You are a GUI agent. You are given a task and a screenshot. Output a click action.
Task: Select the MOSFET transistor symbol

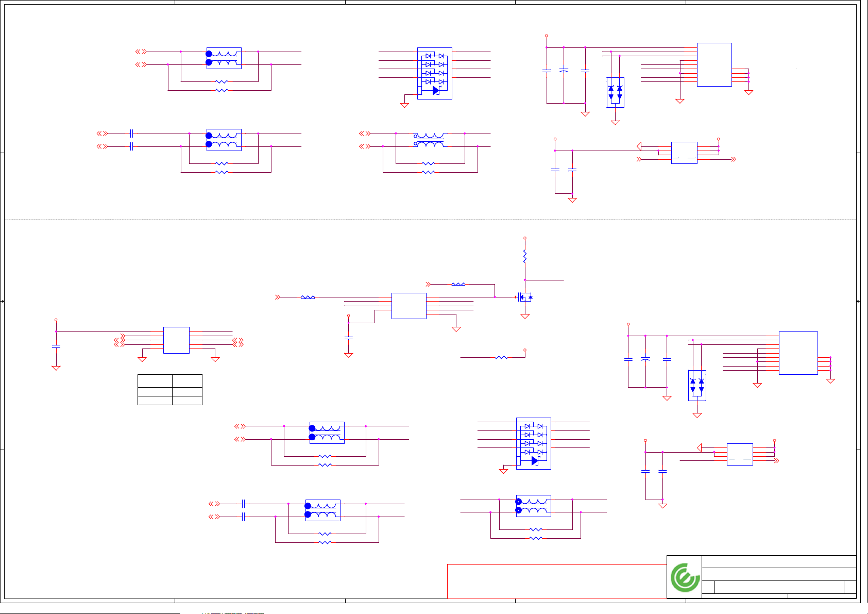[x=524, y=297]
